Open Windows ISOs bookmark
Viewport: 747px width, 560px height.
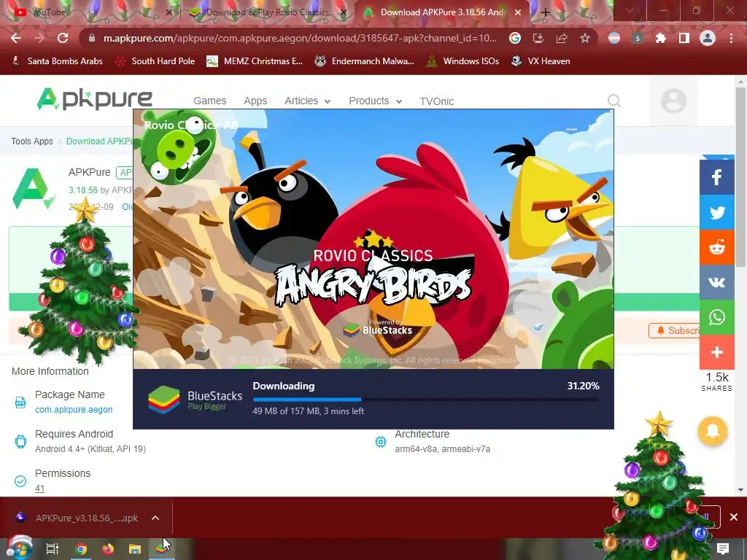(x=462, y=61)
